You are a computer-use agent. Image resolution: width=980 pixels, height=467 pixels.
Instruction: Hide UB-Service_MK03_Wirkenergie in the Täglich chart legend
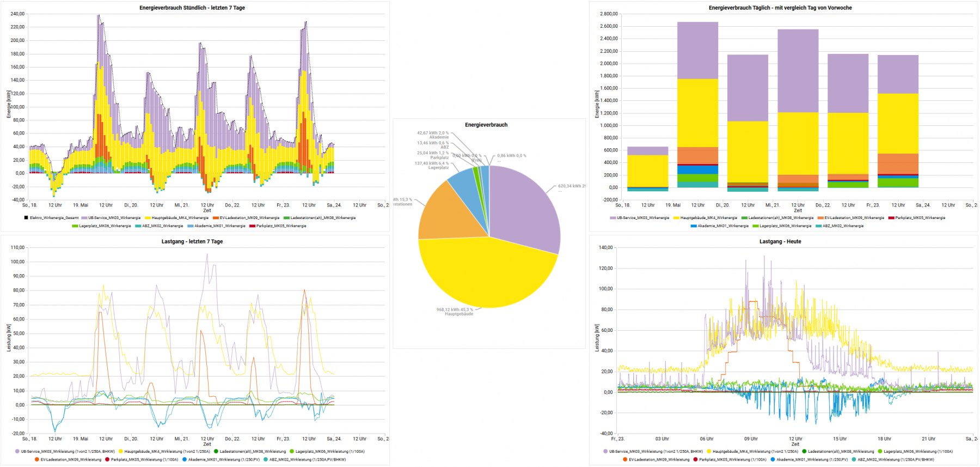coord(642,218)
